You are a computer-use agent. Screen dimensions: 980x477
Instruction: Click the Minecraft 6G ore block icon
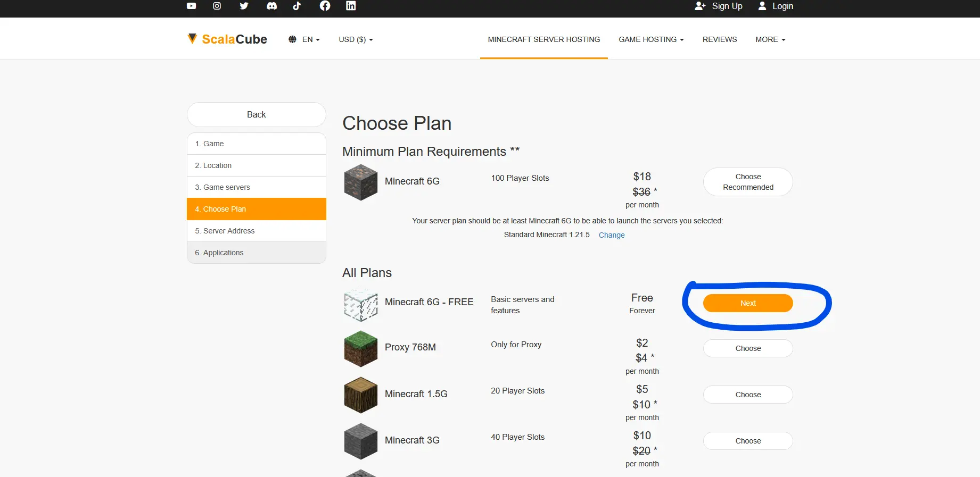pyautogui.click(x=361, y=182)
